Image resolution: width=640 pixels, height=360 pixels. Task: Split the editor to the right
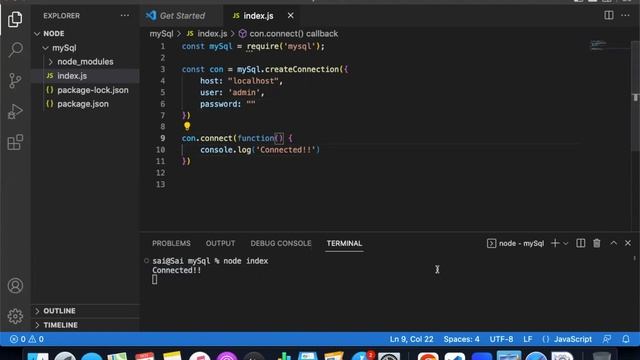pyautogui.click(x=609, y=16)
